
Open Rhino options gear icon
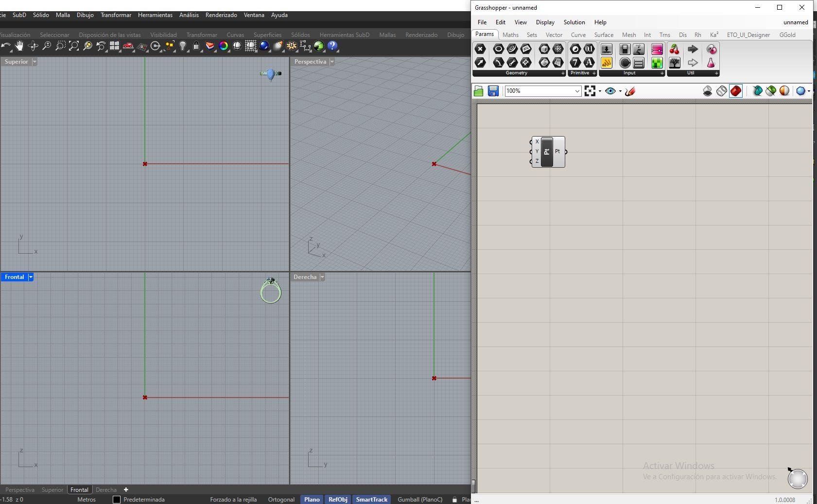[292, 46]
